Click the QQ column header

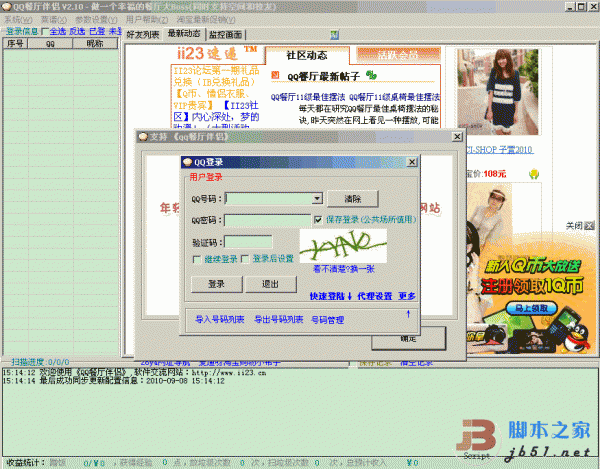[50, 44]
